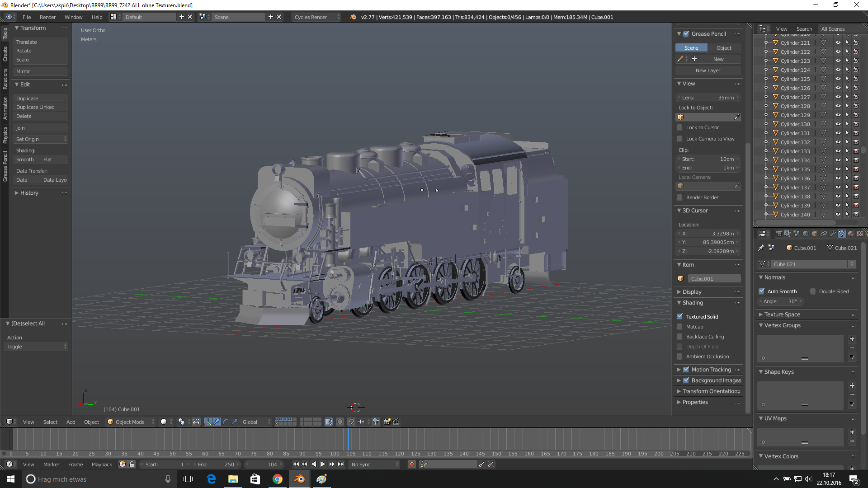868x488 pixels.
Task: Click the OpenGL render camera icon
Action: pyautogui.click(x=387, y=422)
